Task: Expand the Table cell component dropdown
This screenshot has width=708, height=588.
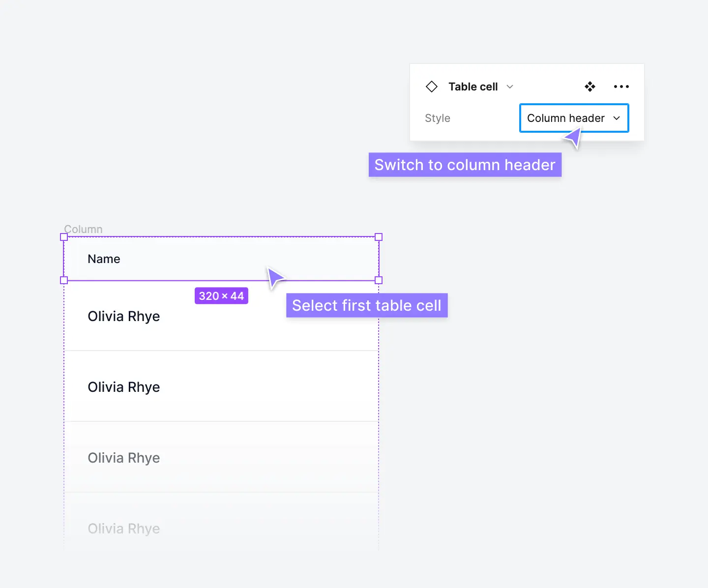Action: 509,87
